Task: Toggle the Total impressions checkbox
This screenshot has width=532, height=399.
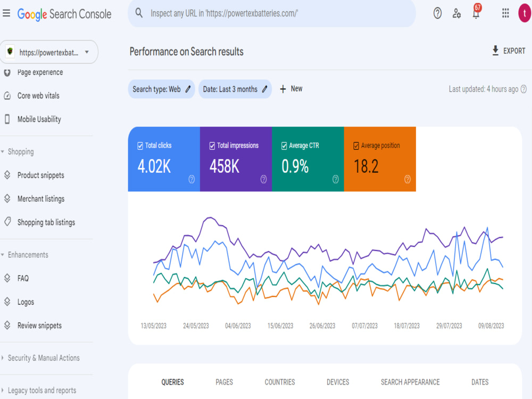Action: coord(212,146)
